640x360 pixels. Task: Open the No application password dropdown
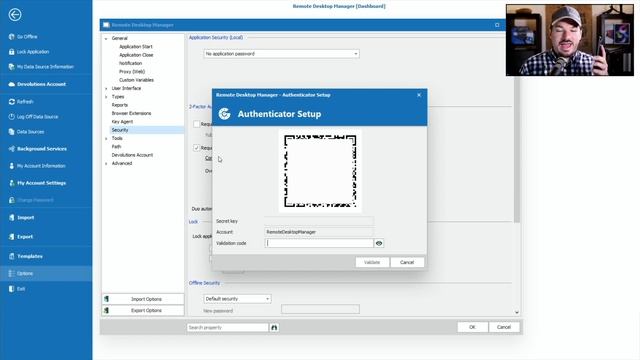282,54
